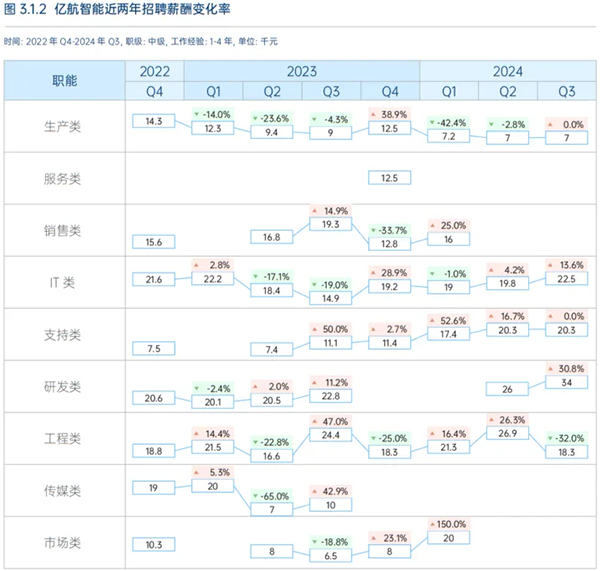
Task: Click the '25.0%' increase label
Action: [x=448, y=226]
